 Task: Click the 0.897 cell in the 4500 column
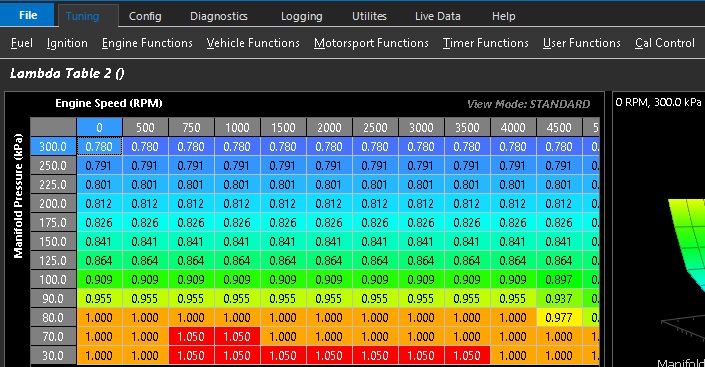coord(559,280)
